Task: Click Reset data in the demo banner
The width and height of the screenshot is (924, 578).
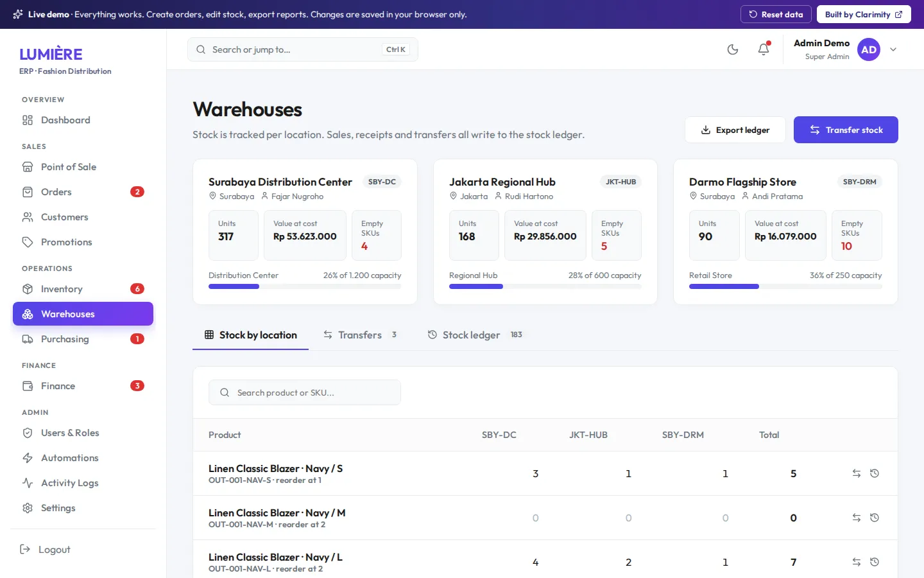Action: tap(776, 14)
